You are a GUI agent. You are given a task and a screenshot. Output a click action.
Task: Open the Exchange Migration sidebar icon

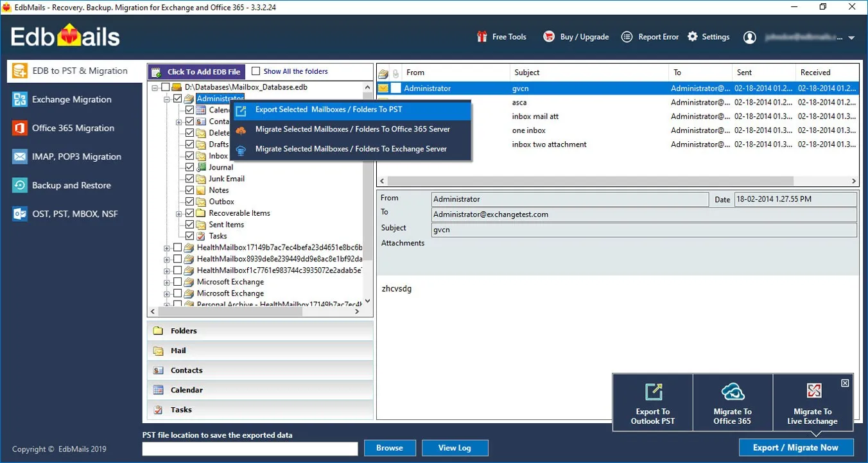pyautogui.click(x=19, y=100)
